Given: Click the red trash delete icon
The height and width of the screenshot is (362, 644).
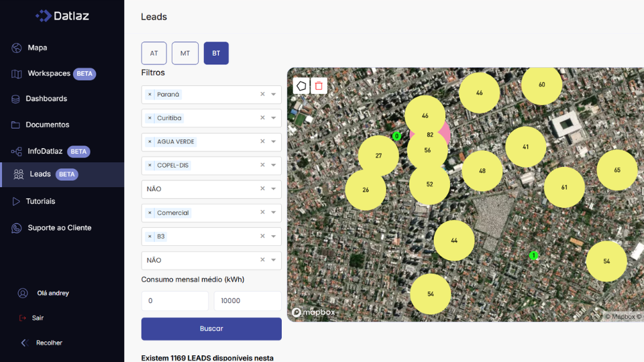Looking at the screenshot, I should [x=319, y=86].
